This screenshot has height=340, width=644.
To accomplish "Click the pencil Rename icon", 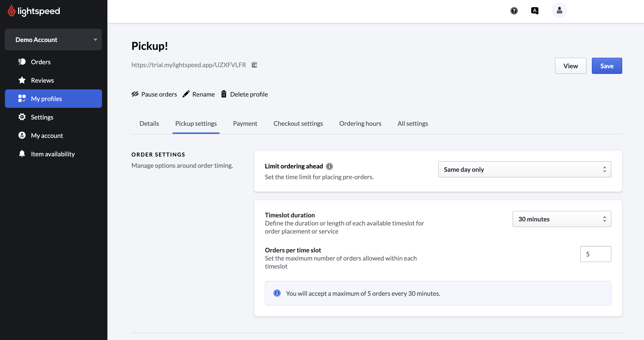I will (186, 94).
